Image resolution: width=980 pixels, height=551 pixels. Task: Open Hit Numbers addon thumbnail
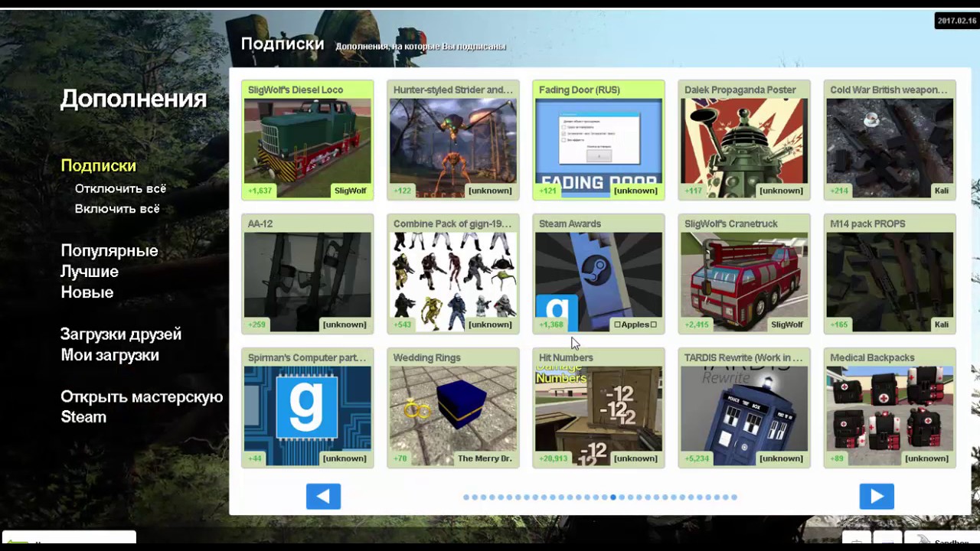click(x=599, y=416)
